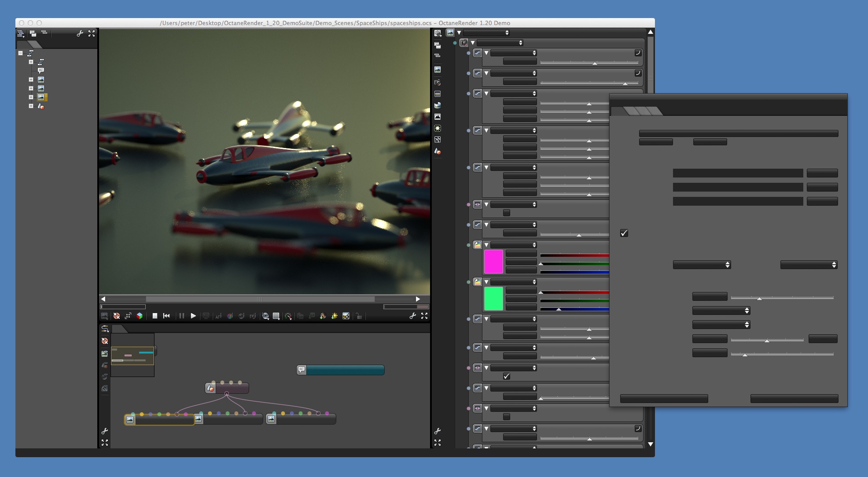Click the sun/glow light icon in inspector sidebar
The height and width of the screenshot is (477, 868).
(x=438, y=128)
